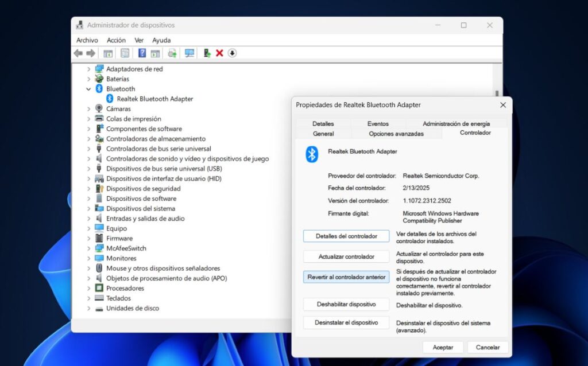
Task: Click Detalles del controlador button
Action: 346,236
